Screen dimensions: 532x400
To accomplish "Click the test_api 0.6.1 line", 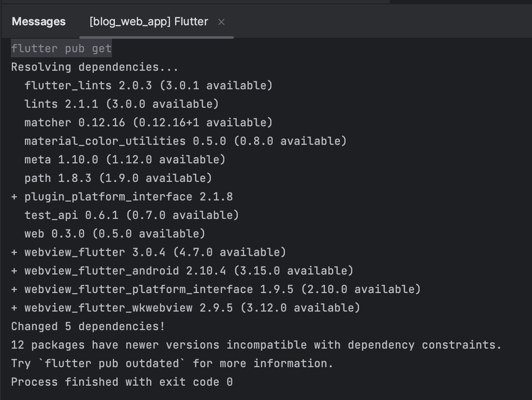I will (132, 215).
